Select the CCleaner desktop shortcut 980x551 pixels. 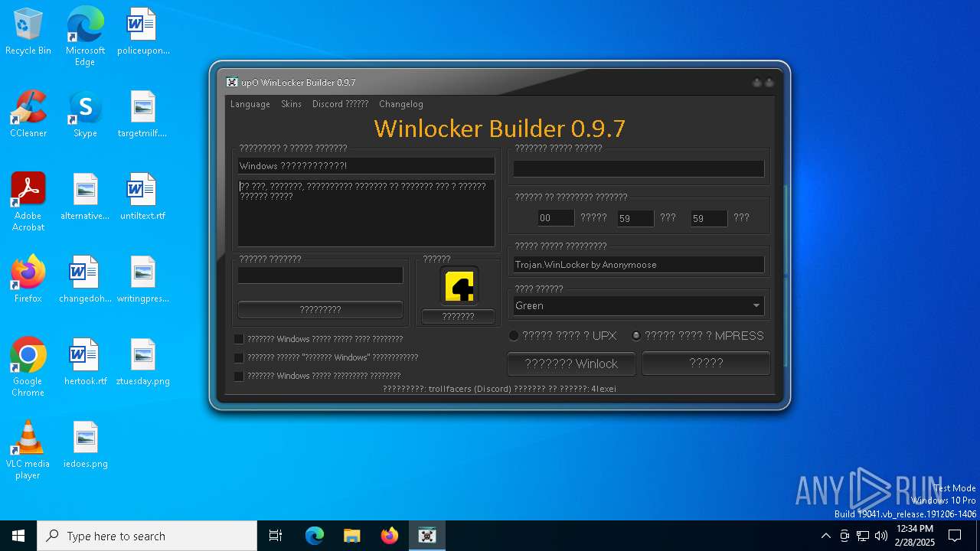point(28,114)
